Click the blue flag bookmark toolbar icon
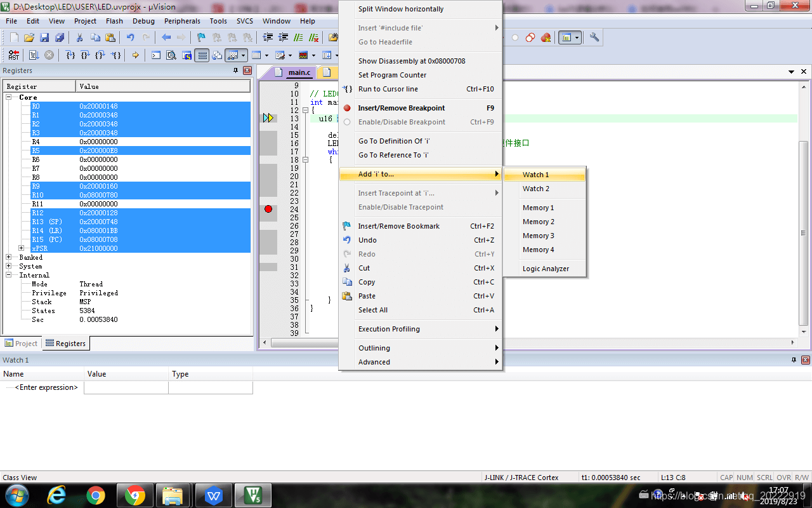This screenshot has width=812, height=508. [x=201, y=37]
